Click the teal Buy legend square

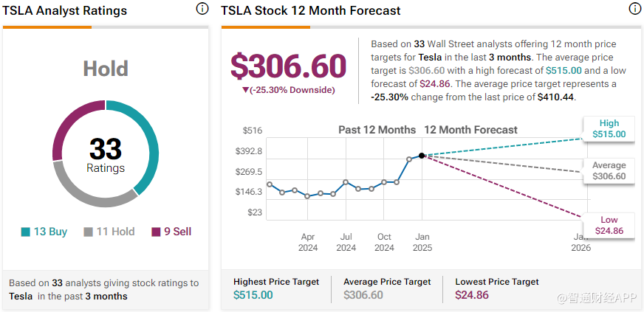click(26, 232)
